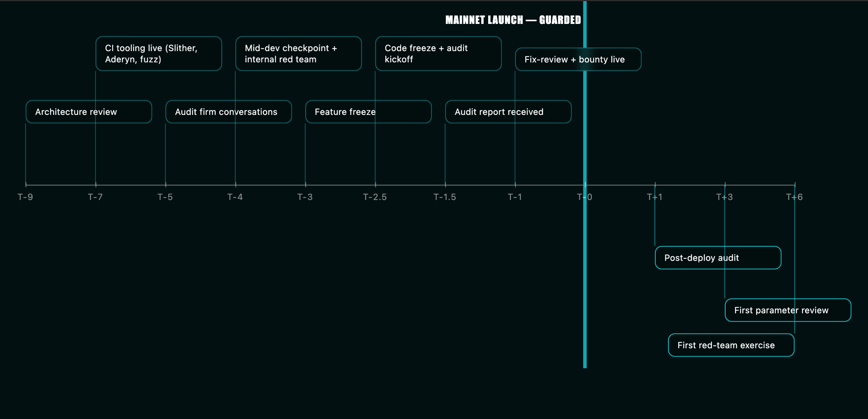868x419 pixels.
Task: Select the Architecture review milestone
Action: [x=89, y=112]
